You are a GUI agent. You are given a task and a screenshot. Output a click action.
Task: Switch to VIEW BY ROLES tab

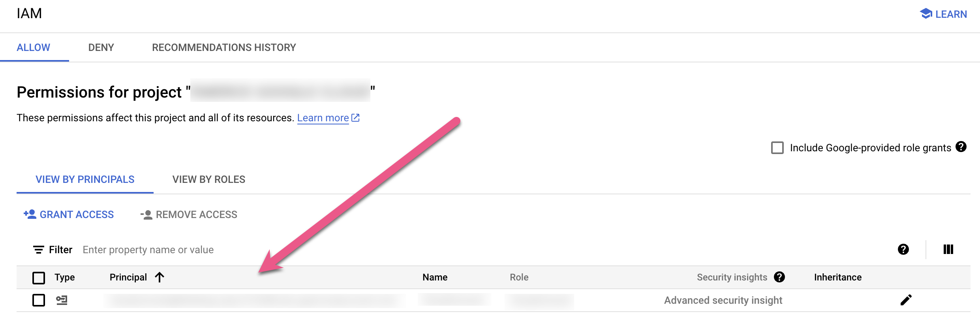[209, 179]
